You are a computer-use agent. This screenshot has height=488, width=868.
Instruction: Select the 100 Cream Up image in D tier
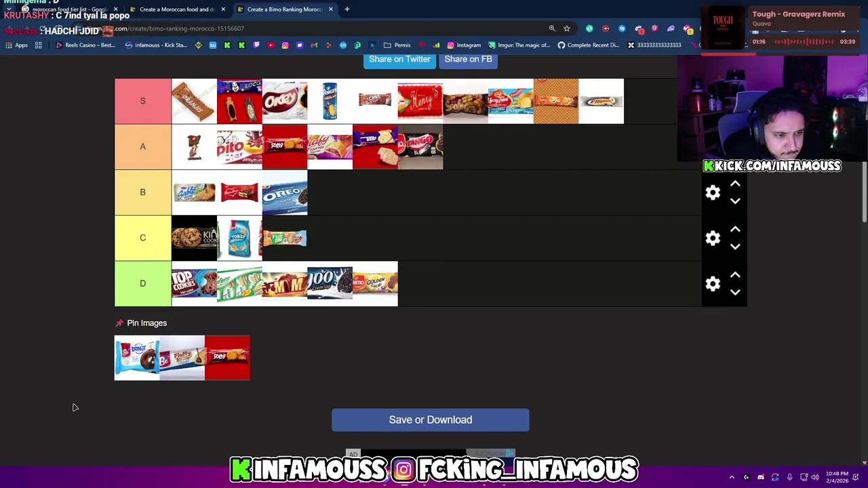(330, 283)
